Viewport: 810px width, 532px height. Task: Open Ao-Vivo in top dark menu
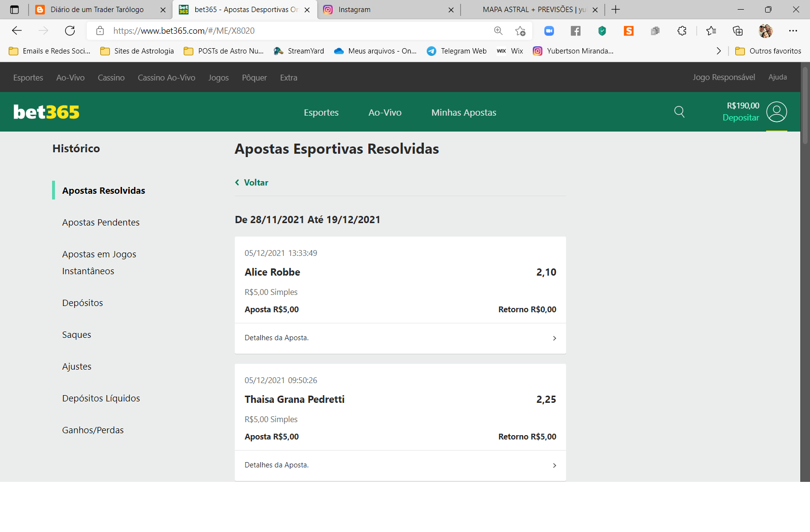pyautogui.click(x=70, y=78)
